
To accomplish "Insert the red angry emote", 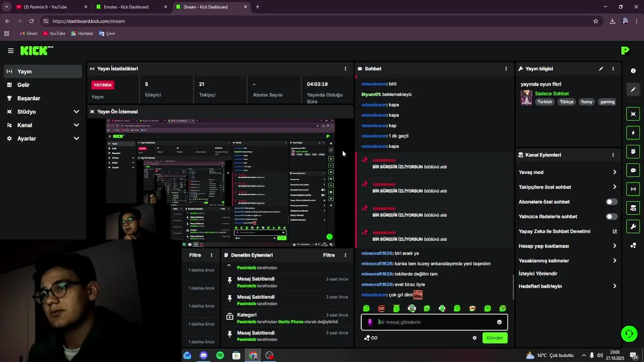I will 381,308.
